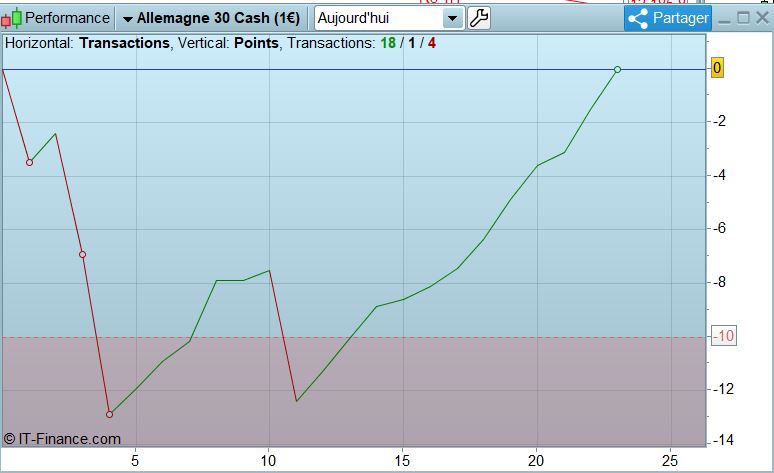Select the red marker at transaction 1
Viewport: 774px width, 473px height.
(x=30, y=162)
